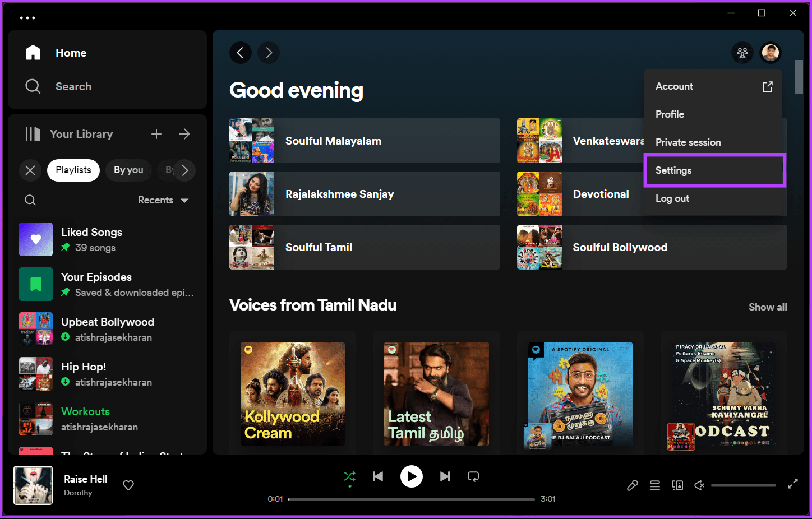Click Show all for Voices from Tamil Nadu
The image size is (812, 519).
pyautogui.click(x=768, y=307)
